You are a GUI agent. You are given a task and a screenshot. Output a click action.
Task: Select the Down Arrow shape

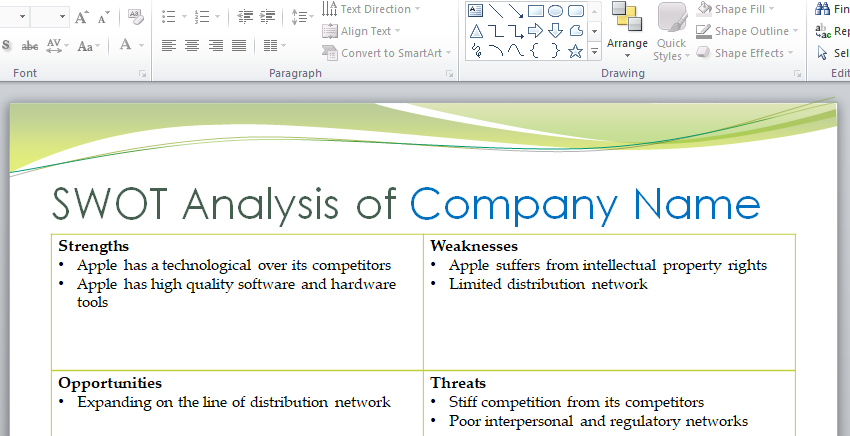(555, 31)
